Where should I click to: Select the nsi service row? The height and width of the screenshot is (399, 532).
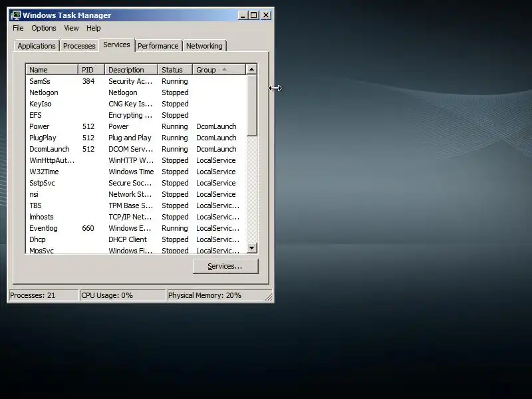coord(136,194)
